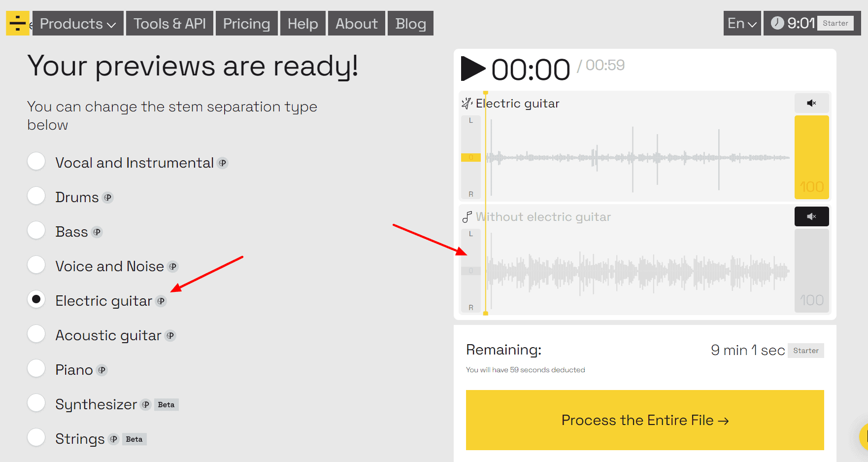Click the Electric guitar waveform track
Screen dimensions: 868x462
pyautogui.click(x=638, y=158)
